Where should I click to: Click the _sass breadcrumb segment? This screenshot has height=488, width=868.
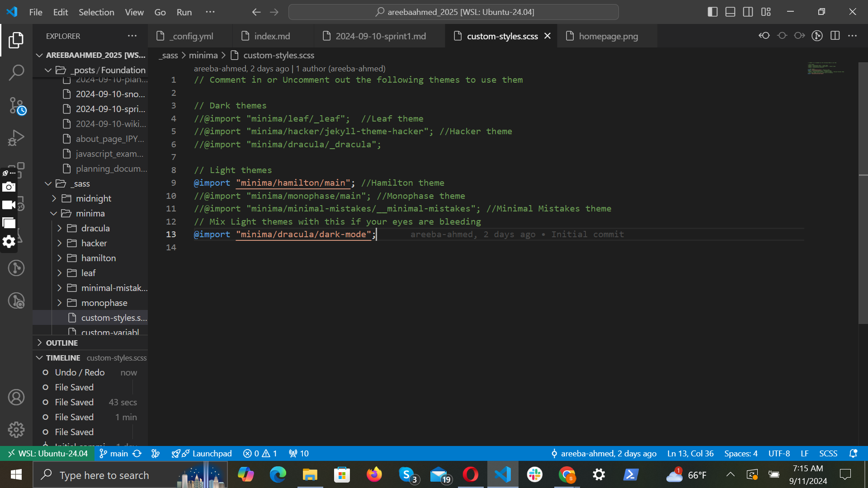(169, 55)
